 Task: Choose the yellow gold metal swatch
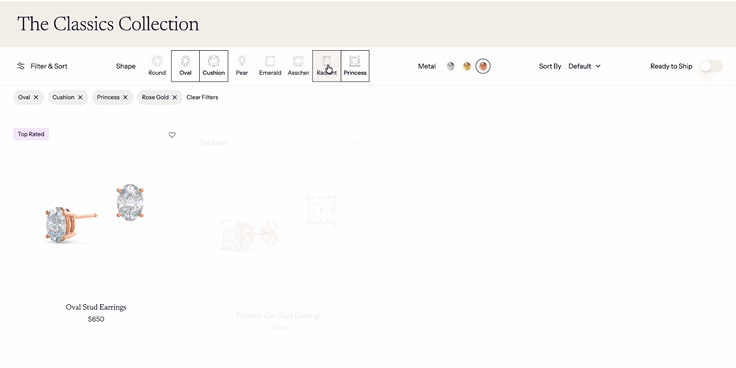coord(467,66)
